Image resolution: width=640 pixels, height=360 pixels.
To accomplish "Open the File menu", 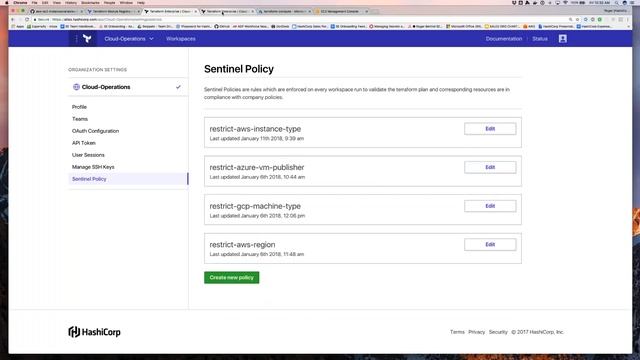I will click(34, 2).
